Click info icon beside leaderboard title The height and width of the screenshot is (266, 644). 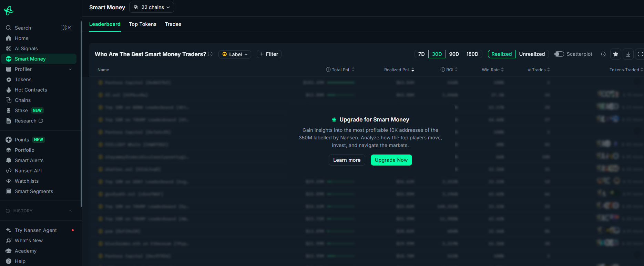pyautogui.click(x=210, y=54)
